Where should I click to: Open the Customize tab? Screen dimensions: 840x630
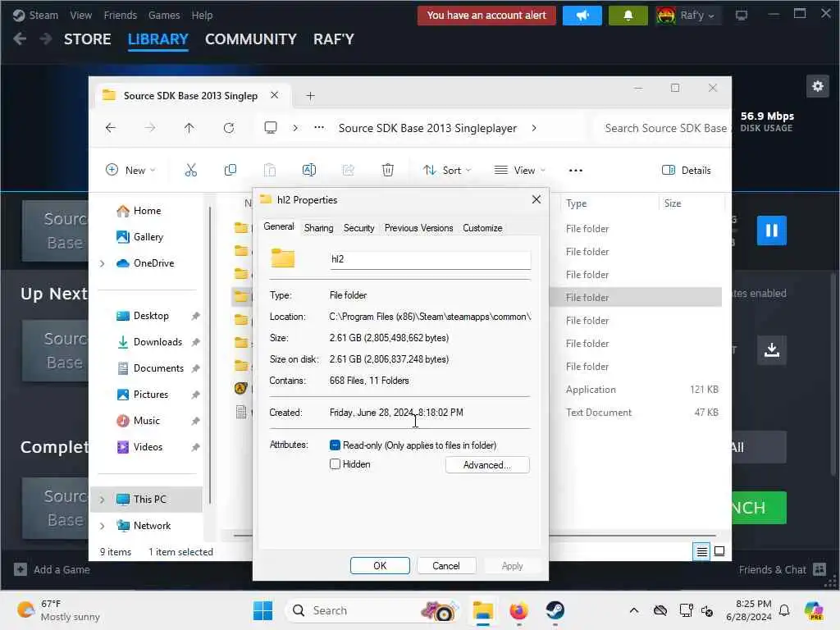tap(482, 228)
